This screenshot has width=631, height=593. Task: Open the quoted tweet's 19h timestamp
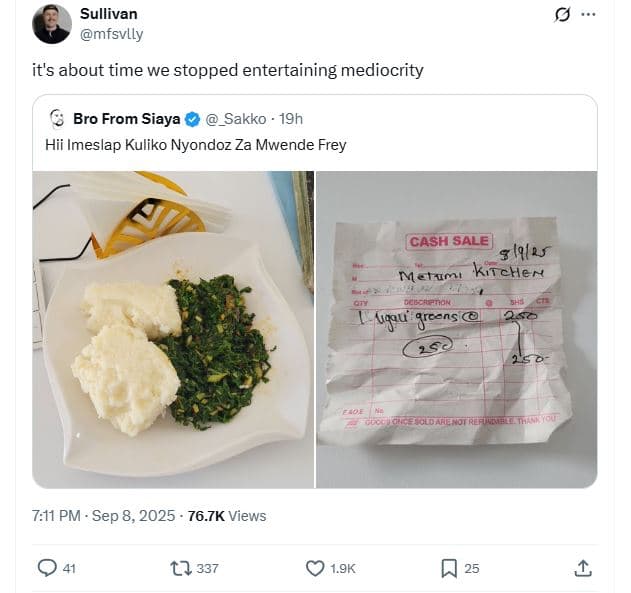291,119
